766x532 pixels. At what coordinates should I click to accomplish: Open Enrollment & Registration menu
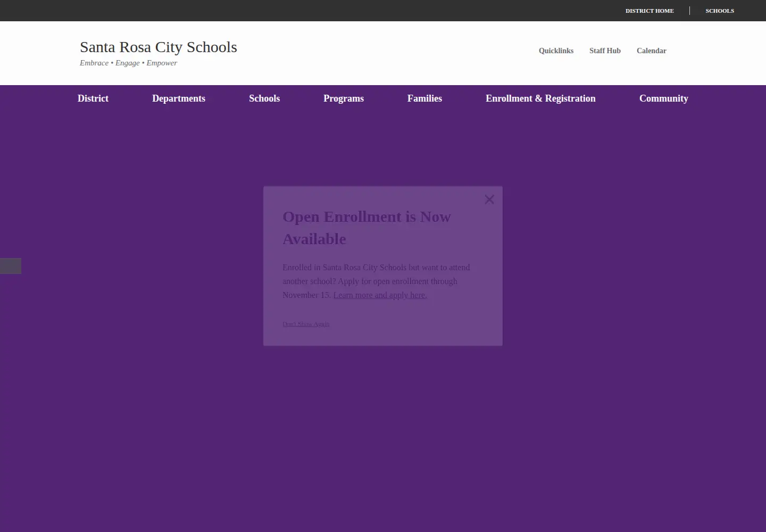point(540,98)
